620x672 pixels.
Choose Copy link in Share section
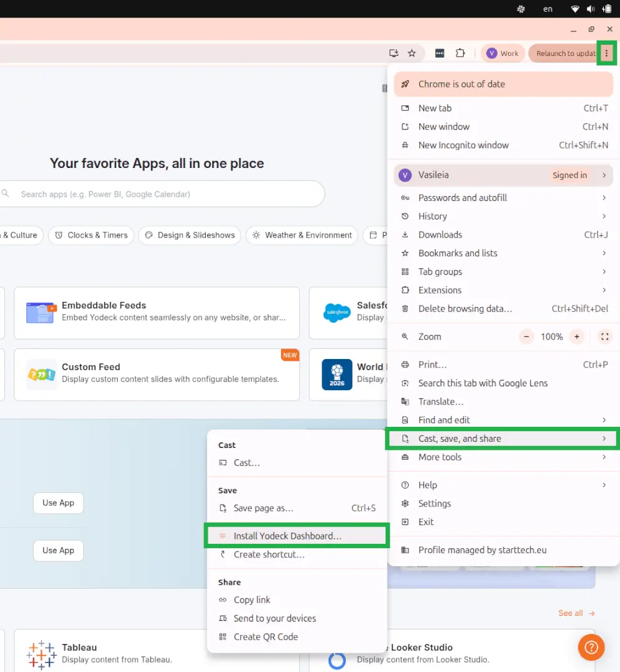(x=297, y=600)
